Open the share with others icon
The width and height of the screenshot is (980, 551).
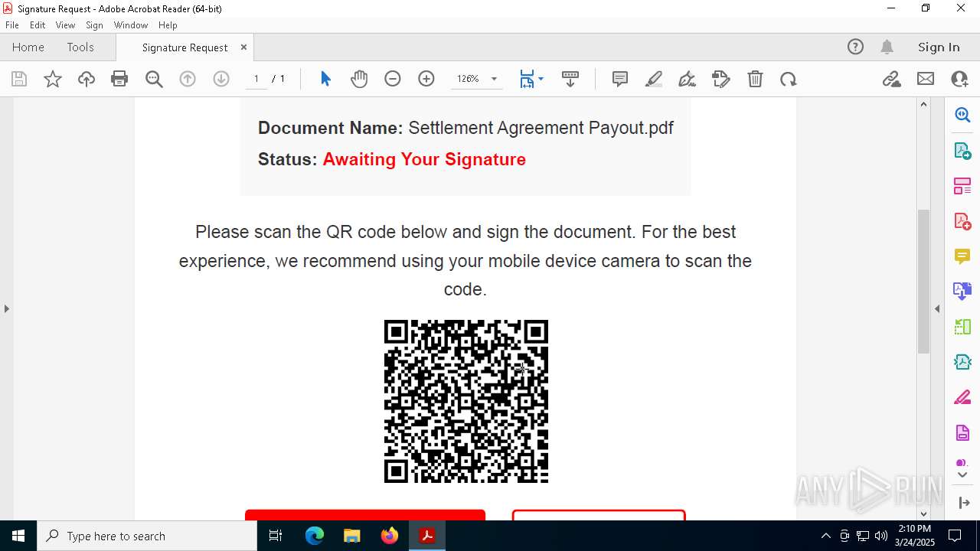point(959,79)
